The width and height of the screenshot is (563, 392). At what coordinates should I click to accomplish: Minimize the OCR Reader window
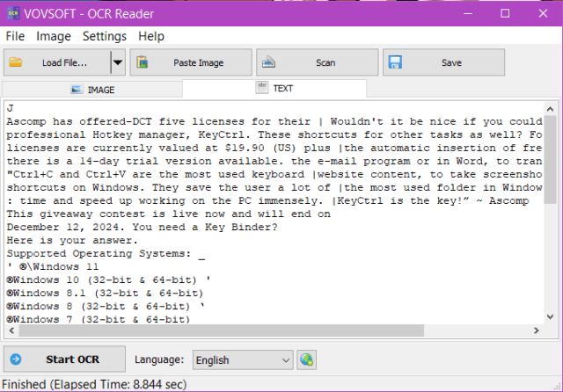tap(468, 14)
